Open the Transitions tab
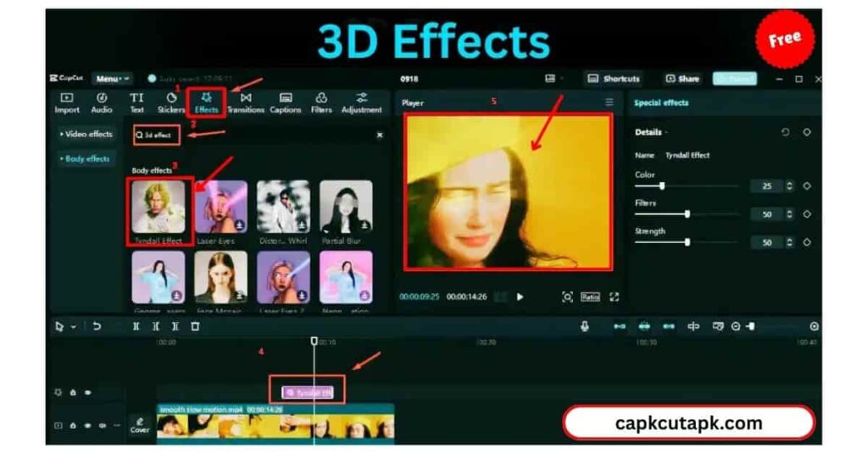 click(x=246, y=103)
